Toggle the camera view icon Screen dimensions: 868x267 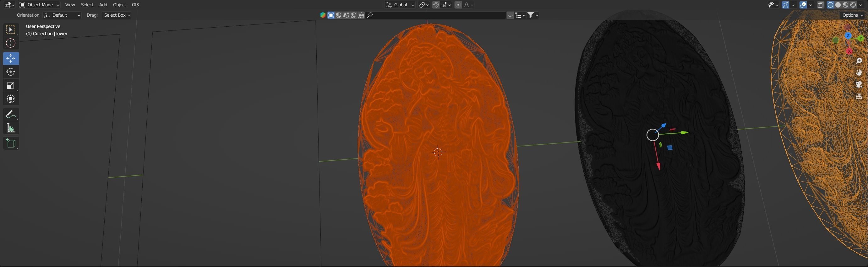tap(859, 84)
